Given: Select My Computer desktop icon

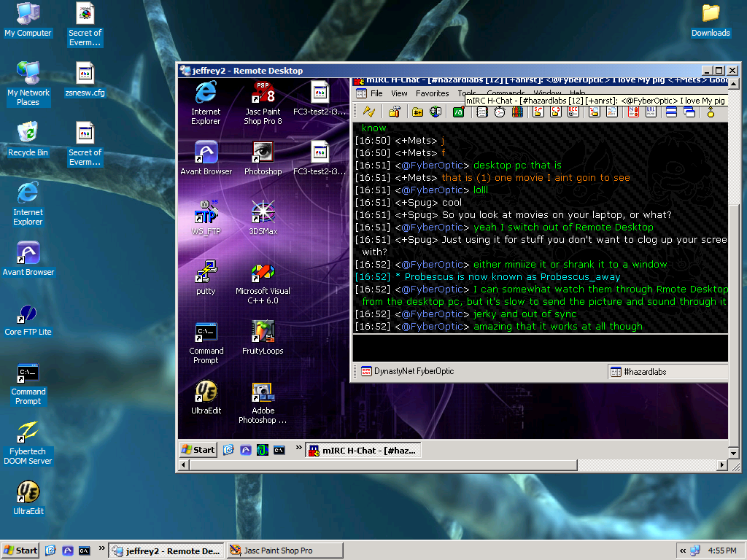Looking at the screenshot, I should 28,20.
